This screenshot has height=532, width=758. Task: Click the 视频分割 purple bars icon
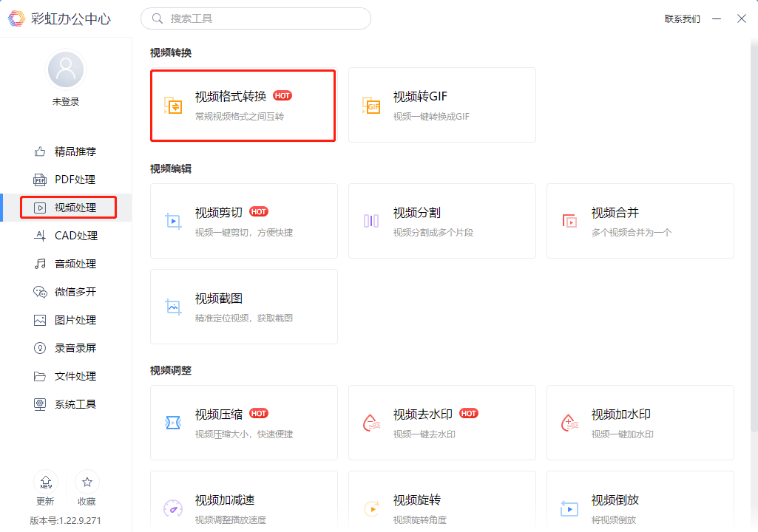371,221
